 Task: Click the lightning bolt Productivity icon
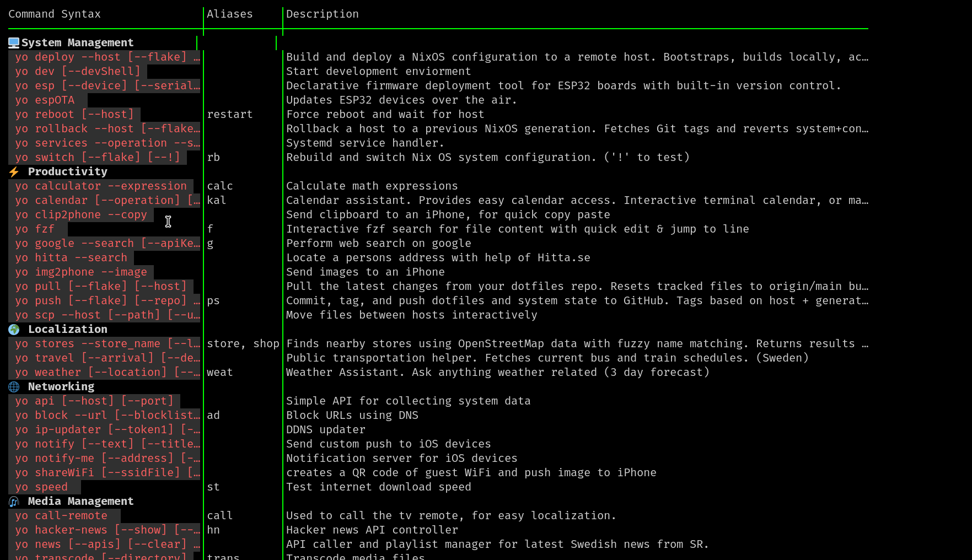14,172
